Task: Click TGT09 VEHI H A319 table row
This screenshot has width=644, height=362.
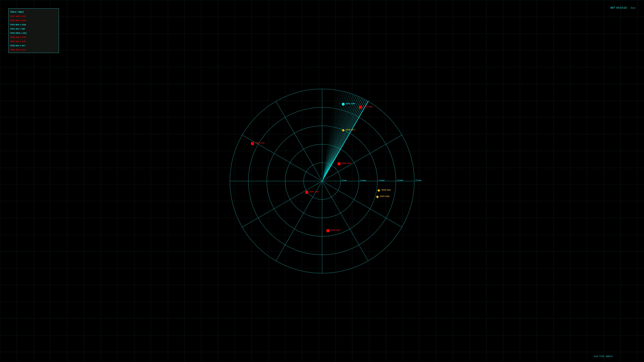Action: [x=18, y=50]
